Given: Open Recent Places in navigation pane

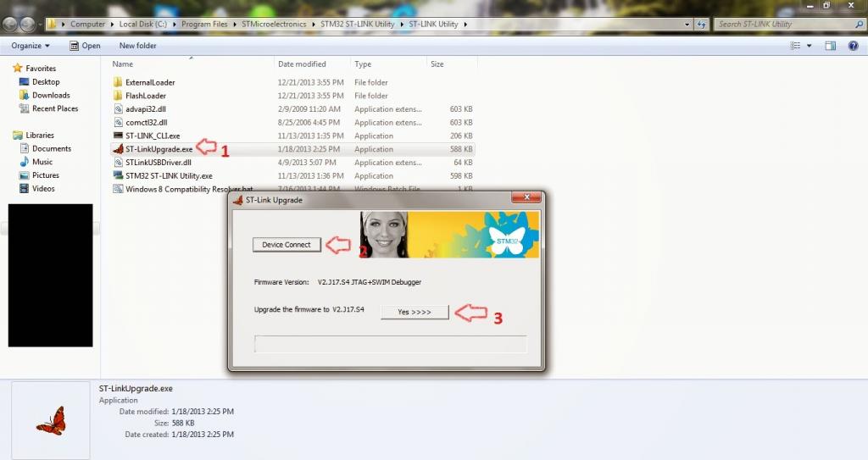Looking at the screenshot, I should [55, 108].
